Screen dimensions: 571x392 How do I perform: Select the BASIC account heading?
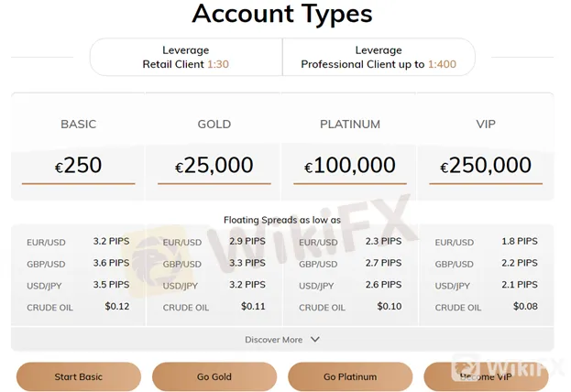(x=78, y=125)
